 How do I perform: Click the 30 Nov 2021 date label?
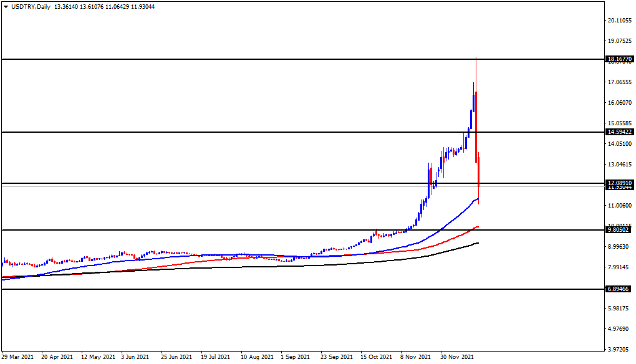pos(457,357)
